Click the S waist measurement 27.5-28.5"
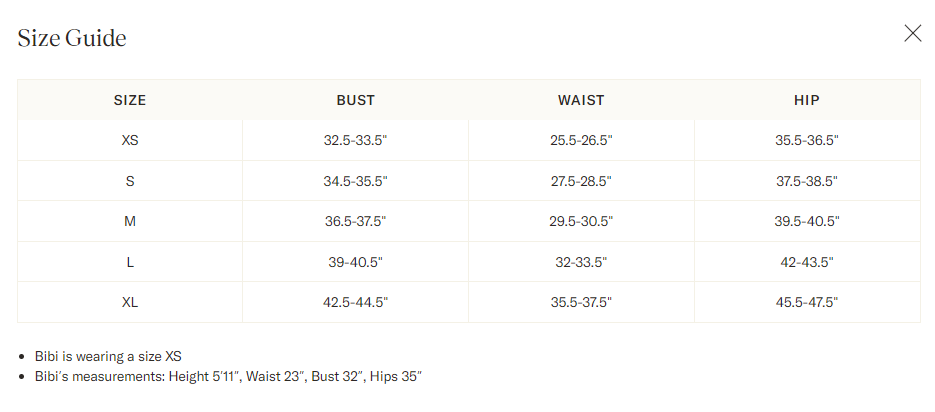 (581, 181)
